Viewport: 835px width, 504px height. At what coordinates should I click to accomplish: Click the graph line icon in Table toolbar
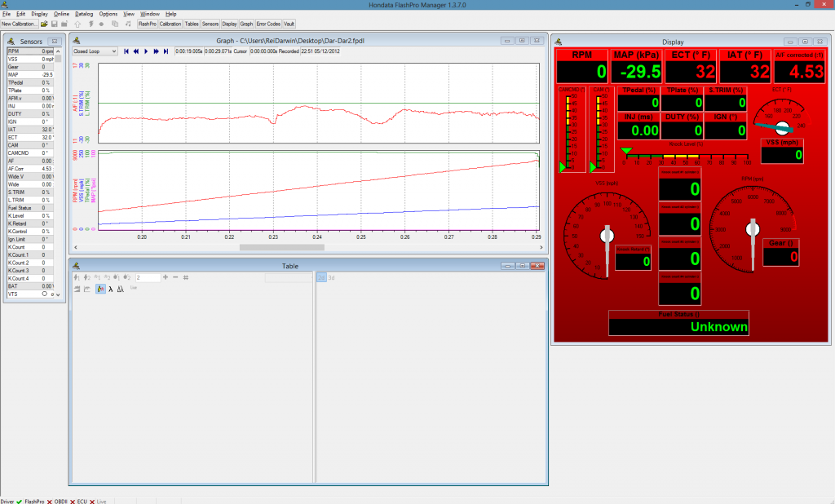87,289
